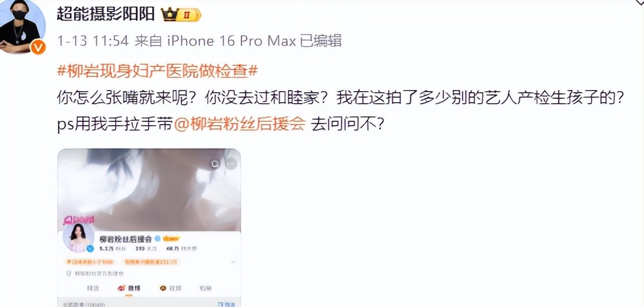Viewport: 644px width, 307px height.
Task: Click blue verified badge beside 柳岩粉丝后援会 name
Action: click(x=157, y=239)
